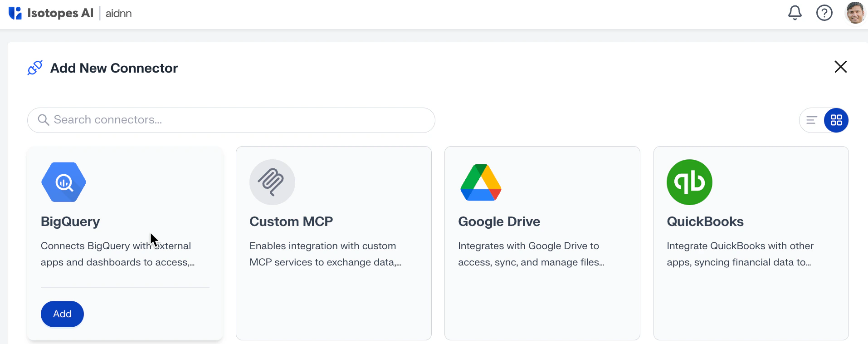Screen dimensions: 868x344
Task: Click the BigQuery description text
Action: (118, 254)
